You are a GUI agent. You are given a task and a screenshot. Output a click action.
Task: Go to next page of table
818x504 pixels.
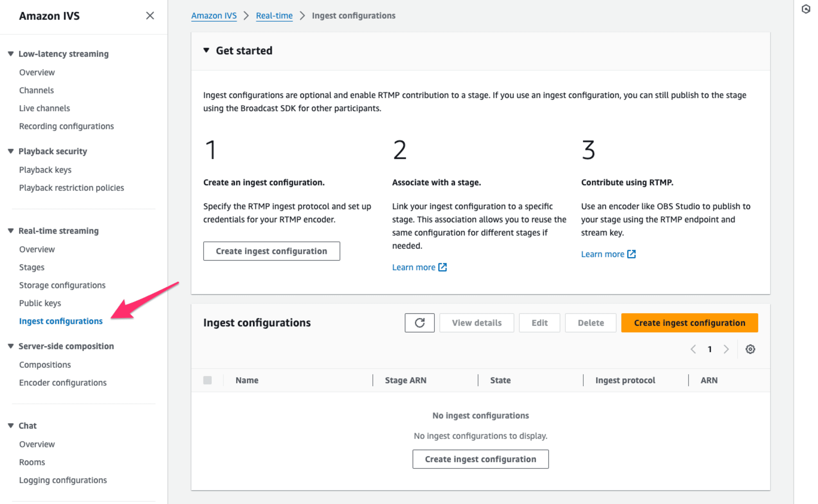coord(726,349)
